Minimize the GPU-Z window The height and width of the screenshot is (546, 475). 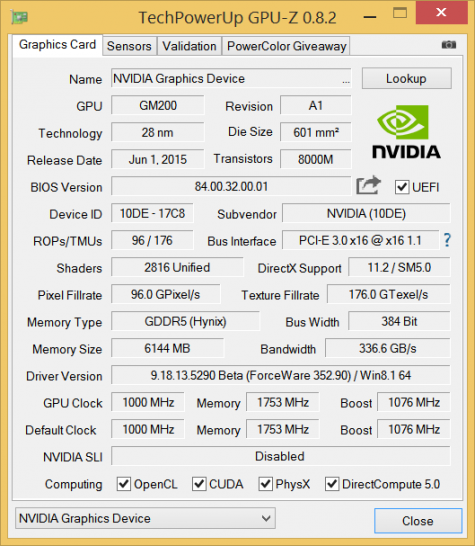370,16
